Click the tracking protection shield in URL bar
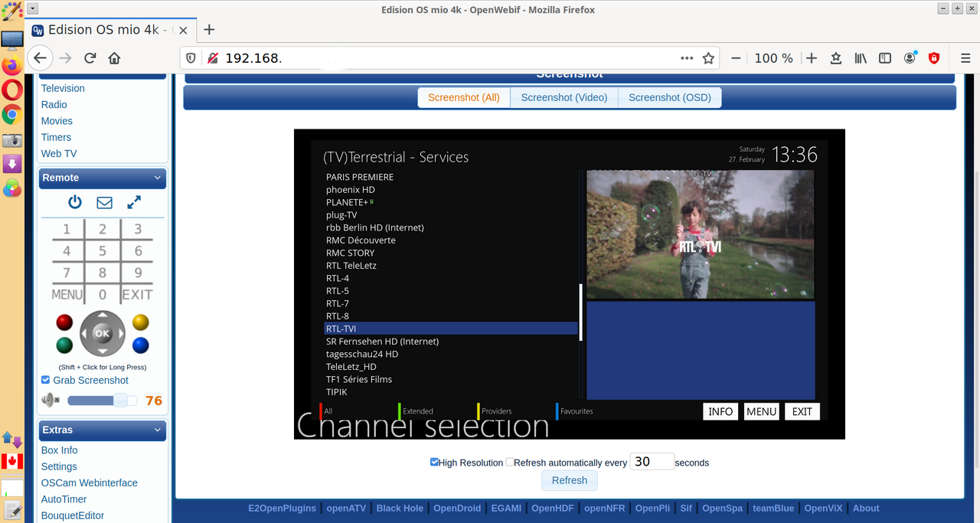Viewport: 980px width, 523px height. [x=191, y=58]
